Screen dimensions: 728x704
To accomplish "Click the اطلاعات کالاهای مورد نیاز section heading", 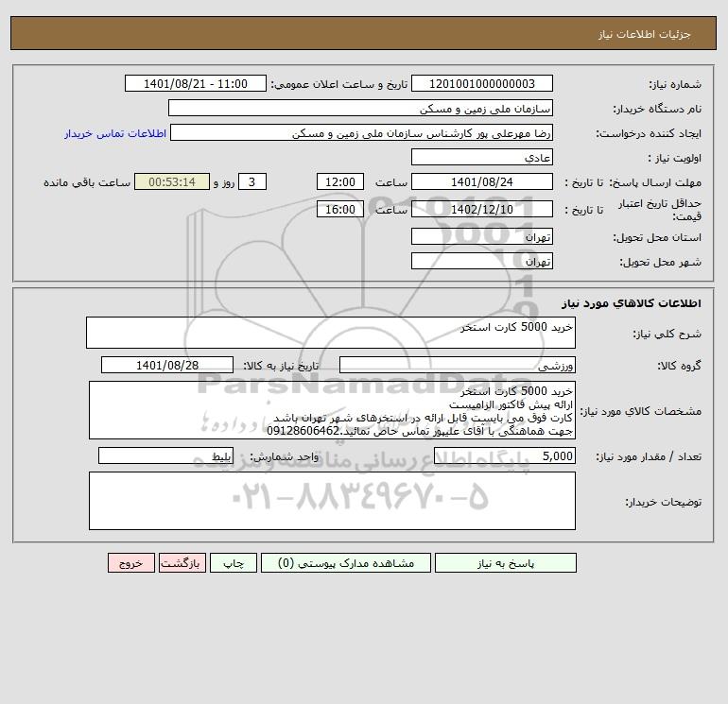I will [632, 303].
